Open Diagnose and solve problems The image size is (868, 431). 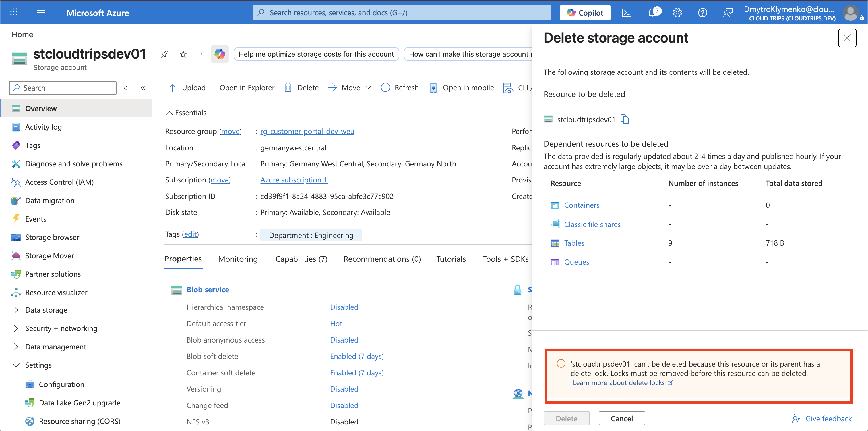tap(73, 163)
